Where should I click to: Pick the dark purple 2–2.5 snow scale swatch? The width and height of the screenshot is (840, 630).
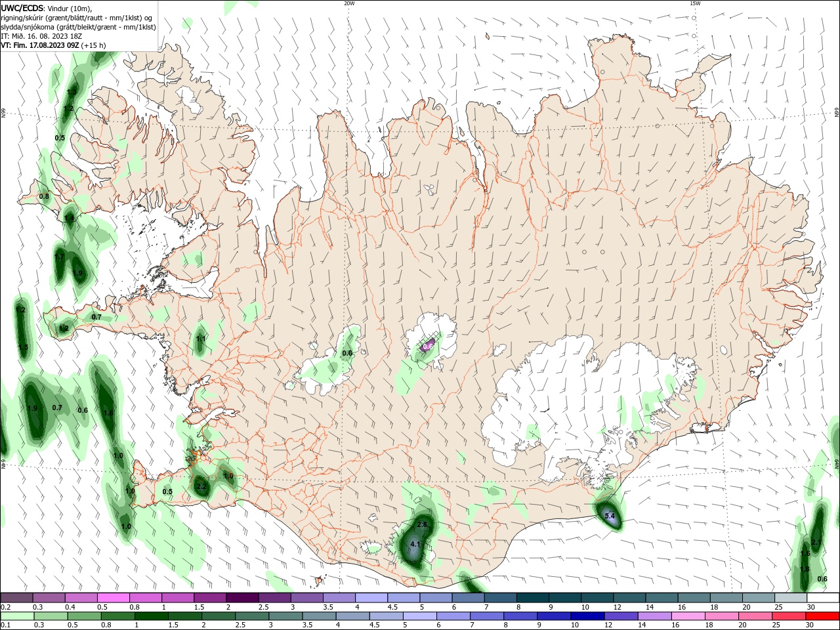241,598
